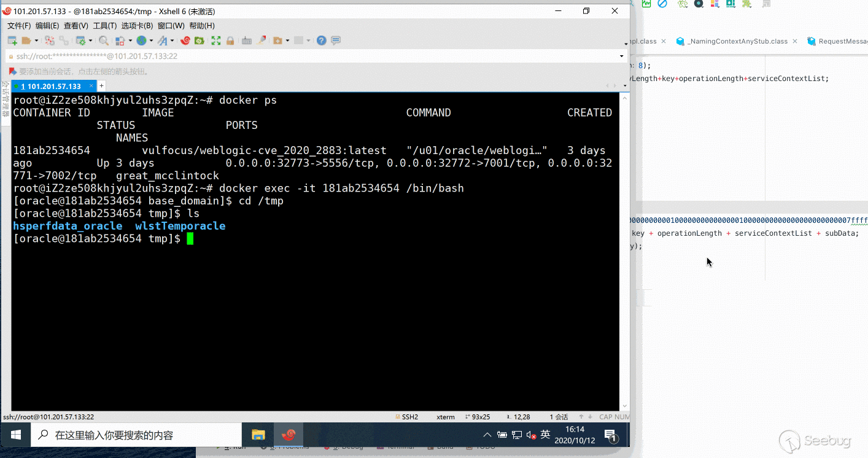Viewport: 868px width, 458px height.
Task: Open the 选项卡(B) menu
Action: pyautogui.click(x=138, y=26)
